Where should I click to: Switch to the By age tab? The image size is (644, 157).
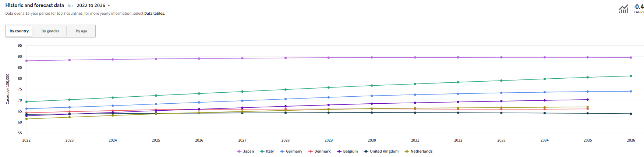(x=81, y=31)
